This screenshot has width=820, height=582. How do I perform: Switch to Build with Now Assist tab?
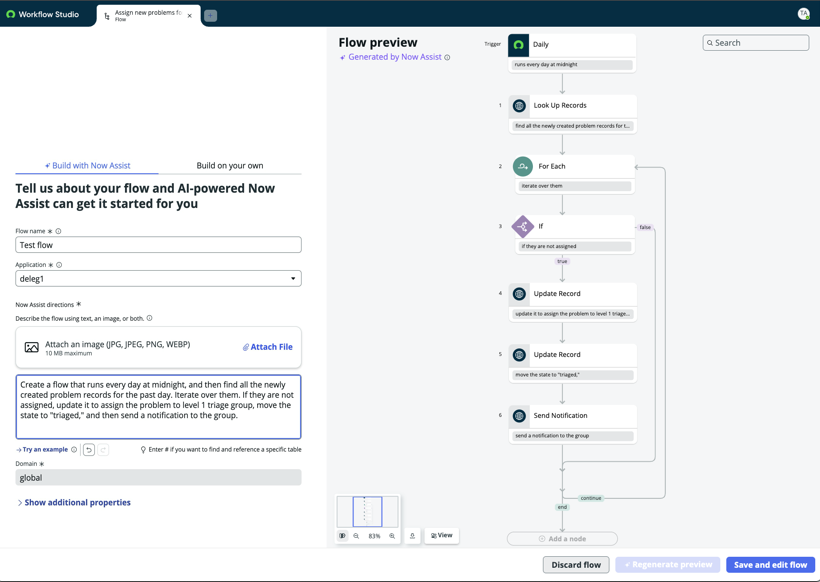pyautogui.click(x=87, y=166)
